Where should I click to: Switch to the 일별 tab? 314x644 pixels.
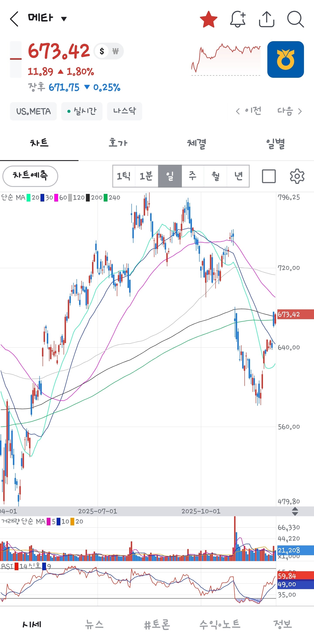point(275,143)
